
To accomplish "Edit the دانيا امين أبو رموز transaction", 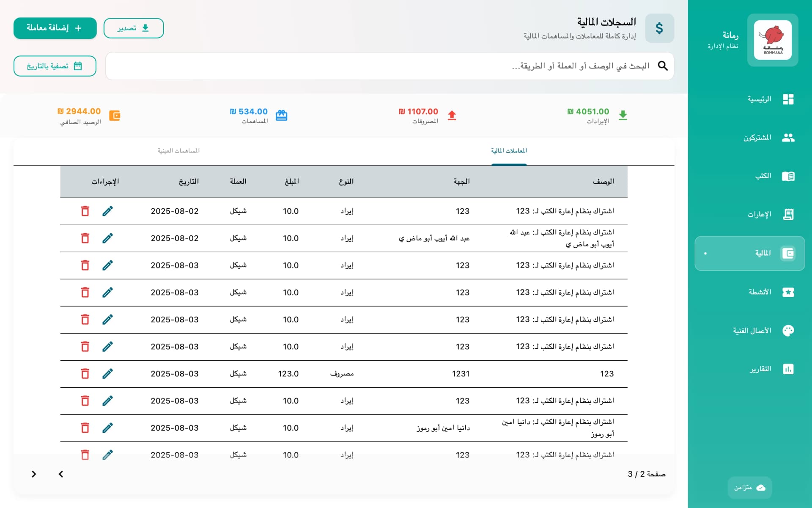I will point(107,428).
